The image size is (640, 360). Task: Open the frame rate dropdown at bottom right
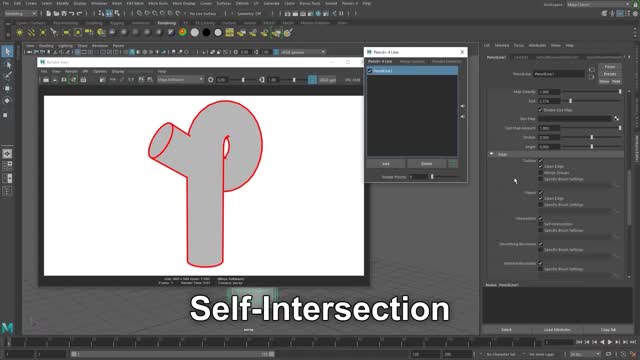pos(585,354)
